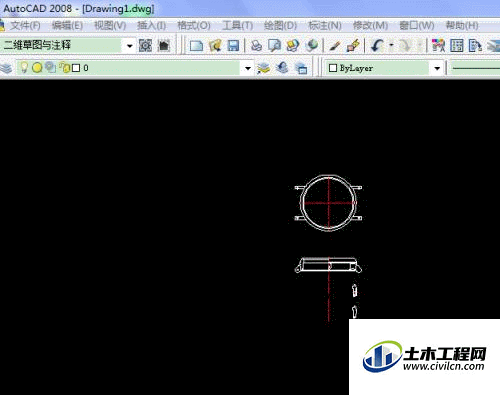Open the Layer Properties Manager icon
This screenshot has width=500, height=395.
pyautogui.click(x=6, y=68)
